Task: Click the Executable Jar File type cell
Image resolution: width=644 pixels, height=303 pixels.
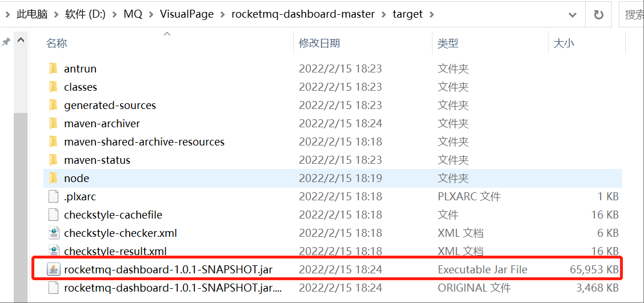Action: [483, 269]
